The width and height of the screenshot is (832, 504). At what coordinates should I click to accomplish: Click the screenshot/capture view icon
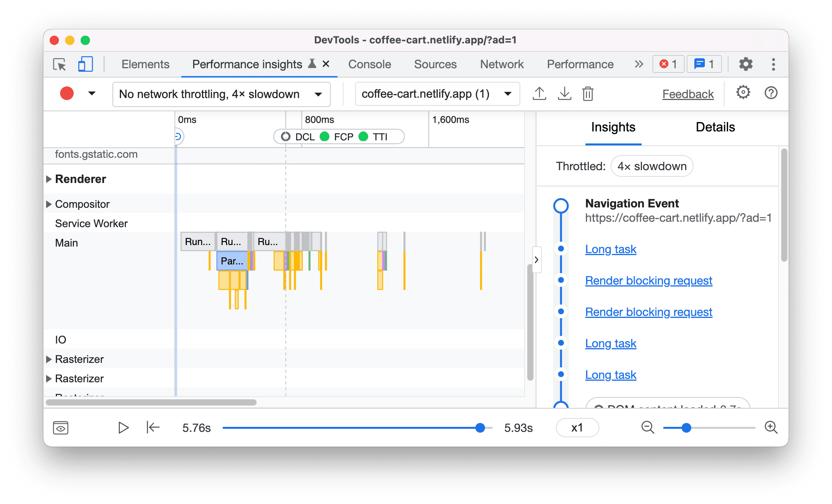[60, 427]
